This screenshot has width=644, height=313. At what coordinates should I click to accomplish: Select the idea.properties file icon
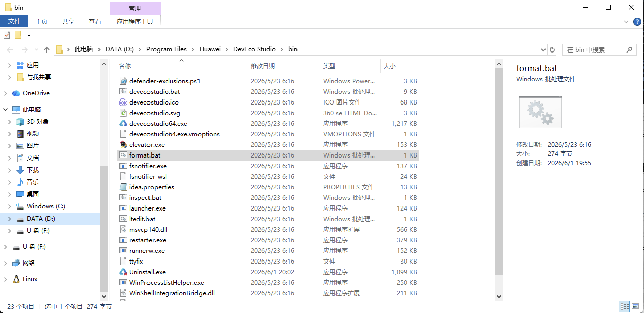(123, 187)
